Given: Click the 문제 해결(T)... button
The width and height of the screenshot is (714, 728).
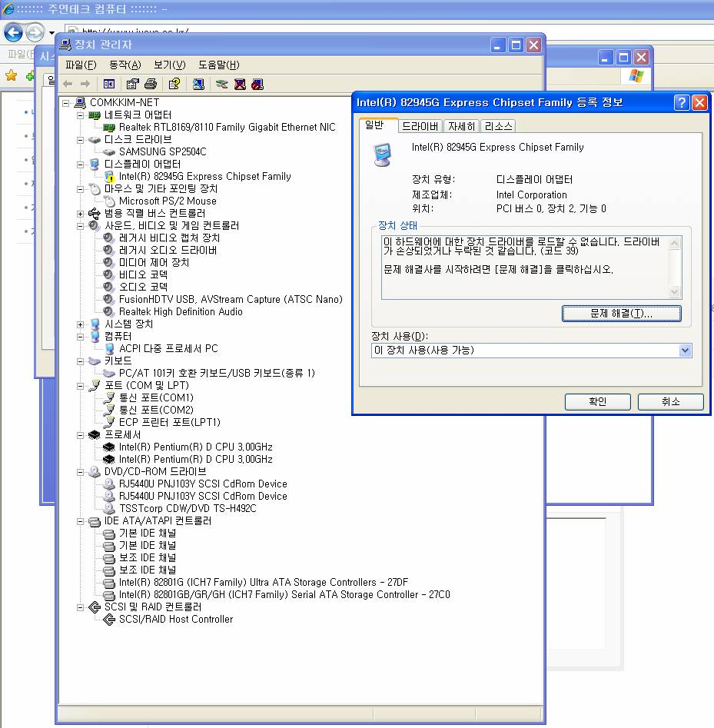Looking at the screenshot, I should coord(621,314).
